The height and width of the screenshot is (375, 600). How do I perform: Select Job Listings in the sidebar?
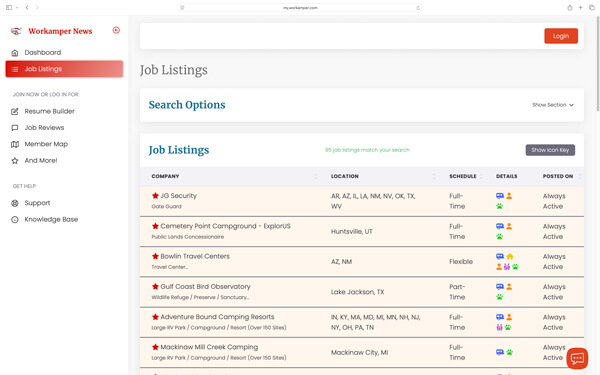click(x=64, y=69)
